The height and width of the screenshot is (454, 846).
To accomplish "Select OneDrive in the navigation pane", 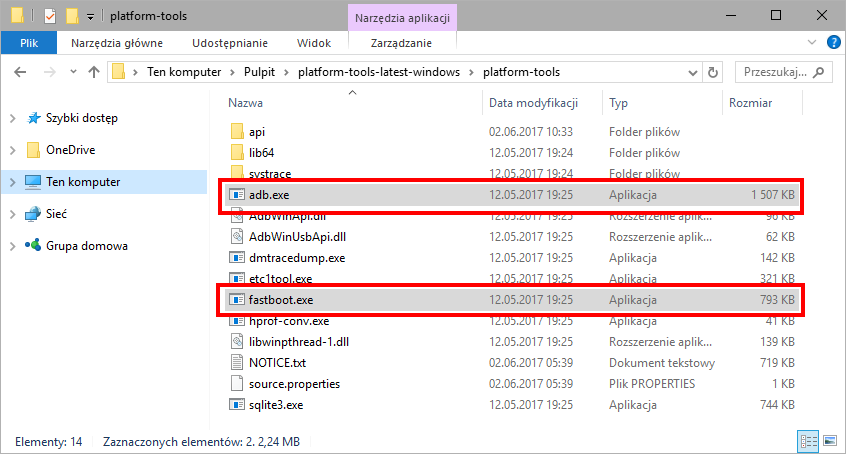I will point(70,150).
